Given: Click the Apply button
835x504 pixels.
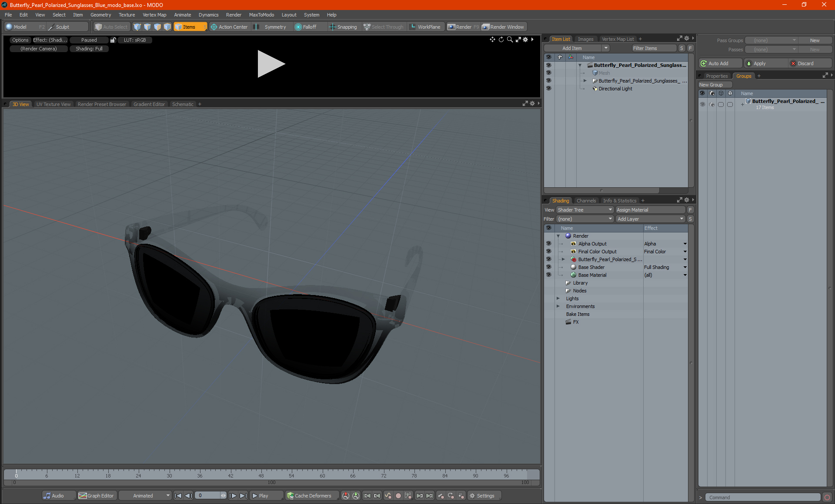Looking at the screenshot, I should (765, 63).
